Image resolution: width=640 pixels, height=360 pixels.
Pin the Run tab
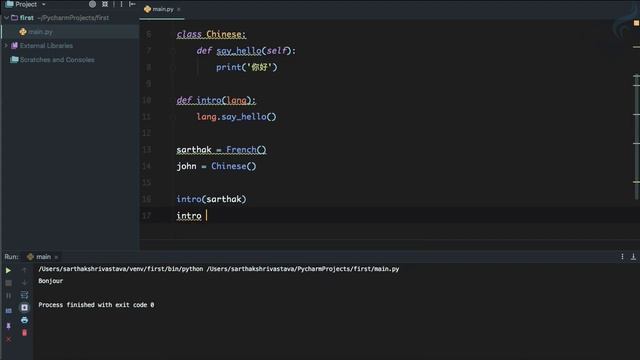coord(9,326)
